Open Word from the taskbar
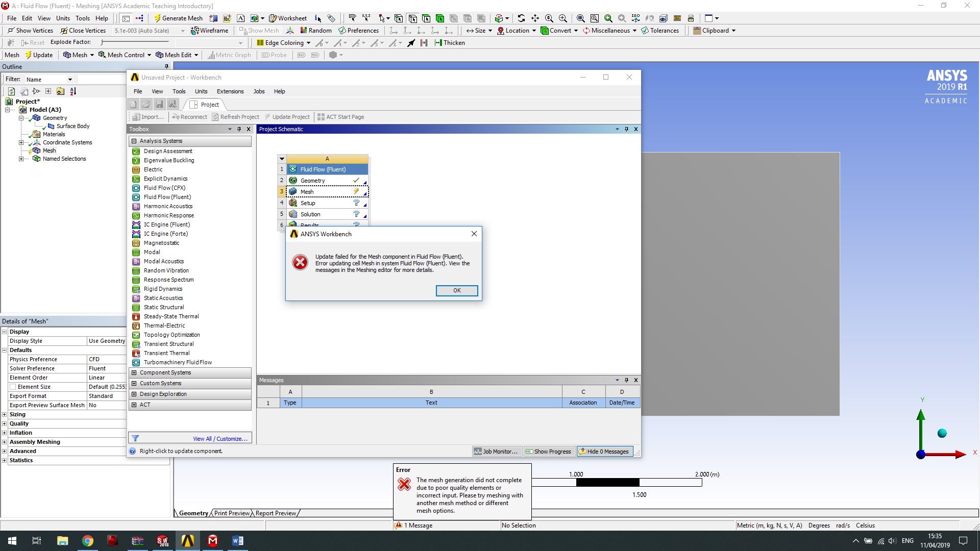Viewport: 980px width, 551px height. point(238,541)
